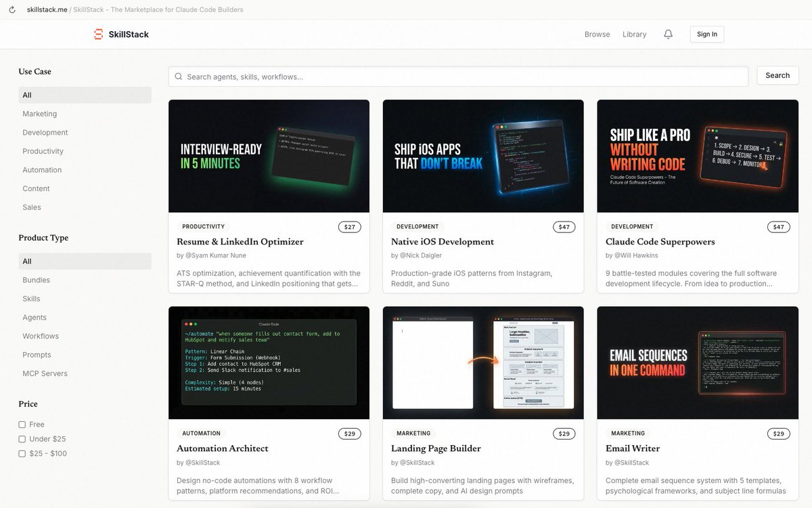The image size is (812, 508).
Task: Click the SkillStack logo icon
Action: (x=99, y=34)
